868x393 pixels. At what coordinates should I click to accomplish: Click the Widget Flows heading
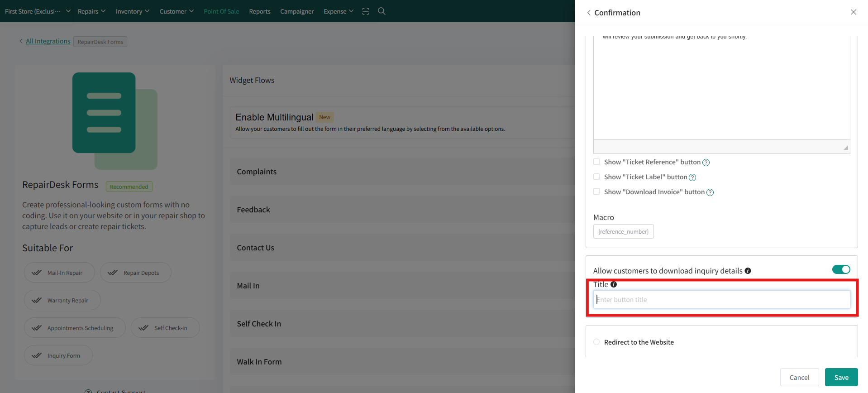(x=252, y=80)
